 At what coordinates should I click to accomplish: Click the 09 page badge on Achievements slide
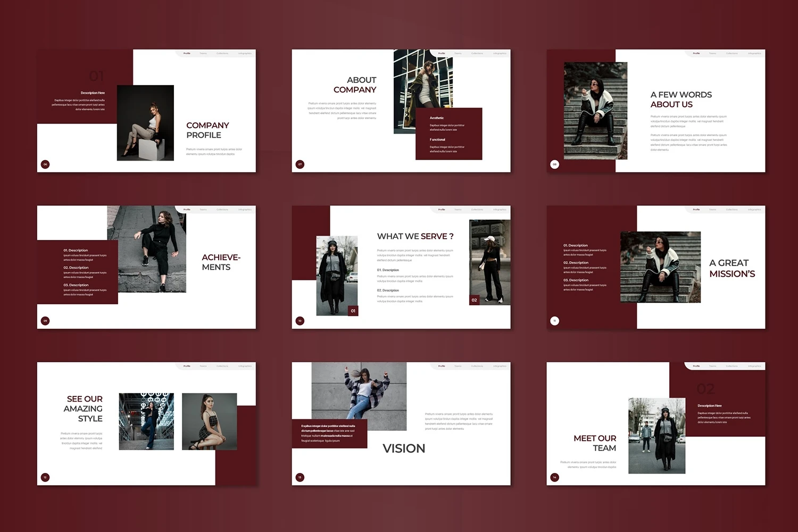pyautogui.click(x=45, y=321)
